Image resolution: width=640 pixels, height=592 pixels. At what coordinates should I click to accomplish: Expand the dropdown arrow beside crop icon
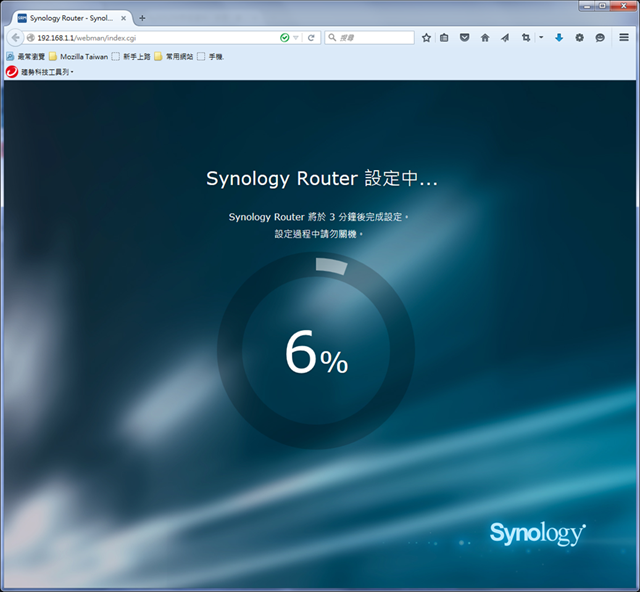541,38
